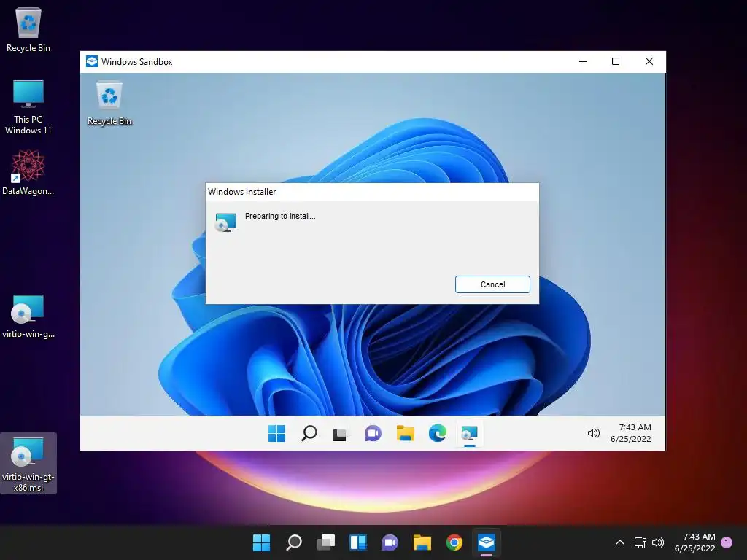Open Task View on host taskbar
This screenshot has width=747, height=560.
pyautogui.click(x=326, y=542)
